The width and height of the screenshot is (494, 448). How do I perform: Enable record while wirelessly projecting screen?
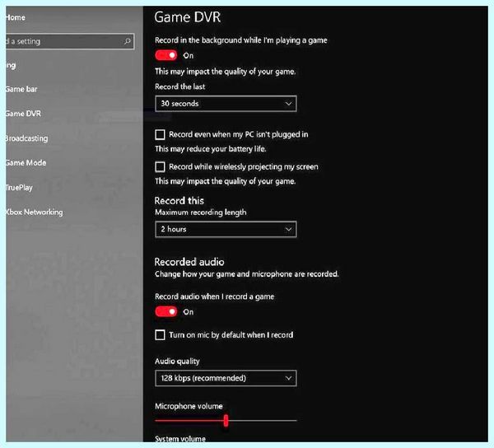point(160,167)
